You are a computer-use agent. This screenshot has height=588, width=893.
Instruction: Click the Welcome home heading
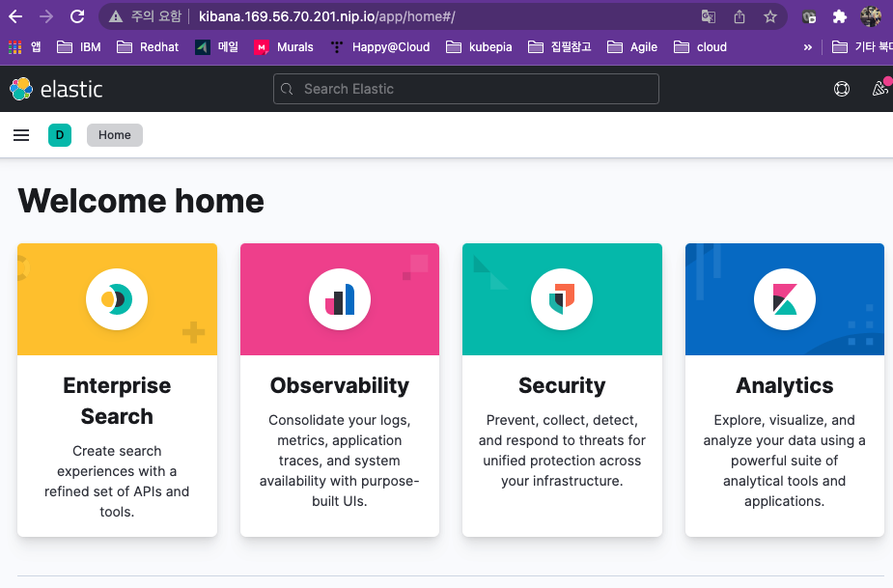[141, 201]
